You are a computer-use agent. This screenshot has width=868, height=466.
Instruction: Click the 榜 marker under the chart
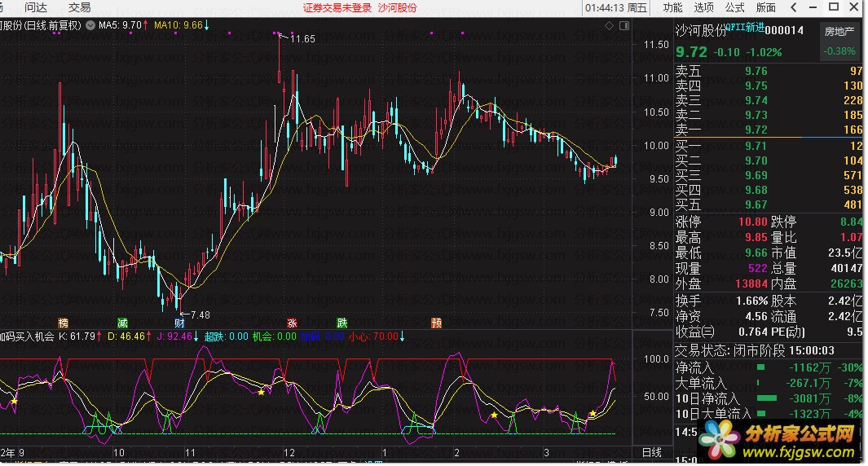click(63, 323)
